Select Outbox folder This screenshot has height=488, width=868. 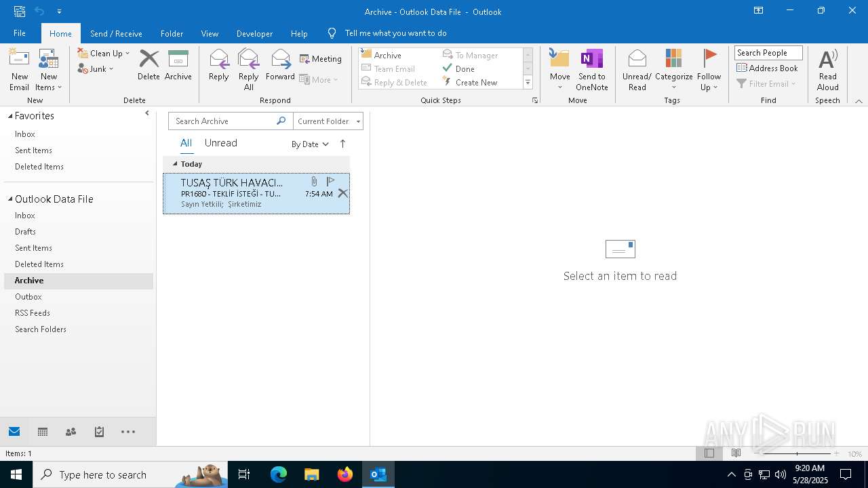(28, 297)
